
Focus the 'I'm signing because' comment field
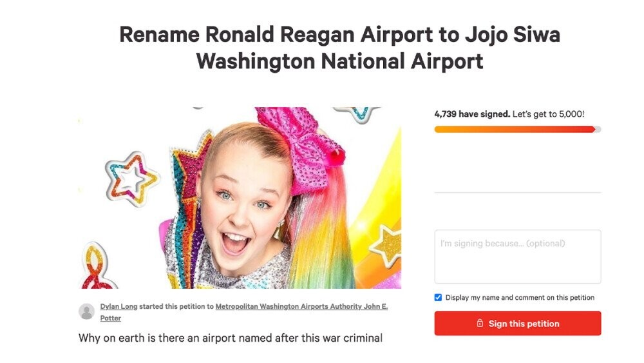pyautogui.click(x=518, y=257)
